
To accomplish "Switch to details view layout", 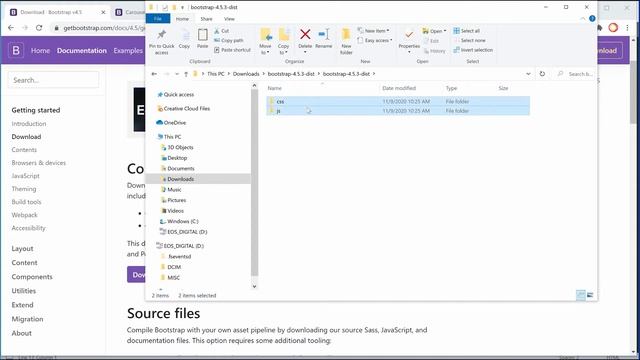I will click(580, 295).
